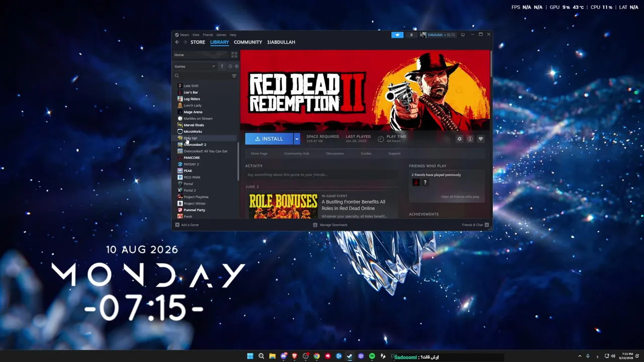Screen dimensions: 644x362
Task: Click the Portal game icon
Action: pos(180,184)
